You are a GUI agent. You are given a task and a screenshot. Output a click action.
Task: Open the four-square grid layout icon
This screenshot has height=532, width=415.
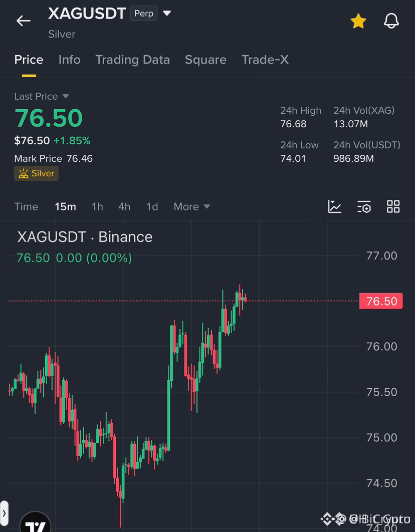(x=393, y=206)
